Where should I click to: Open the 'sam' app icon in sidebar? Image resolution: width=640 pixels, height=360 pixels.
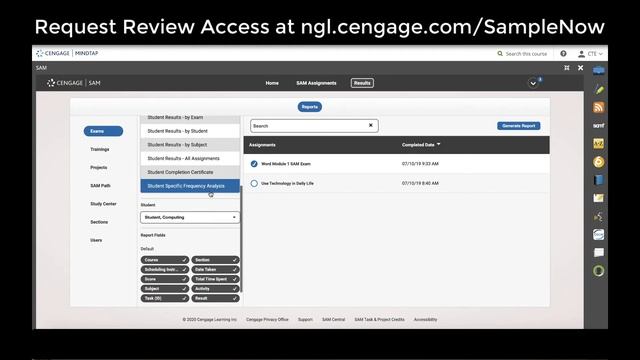point(599,126)
